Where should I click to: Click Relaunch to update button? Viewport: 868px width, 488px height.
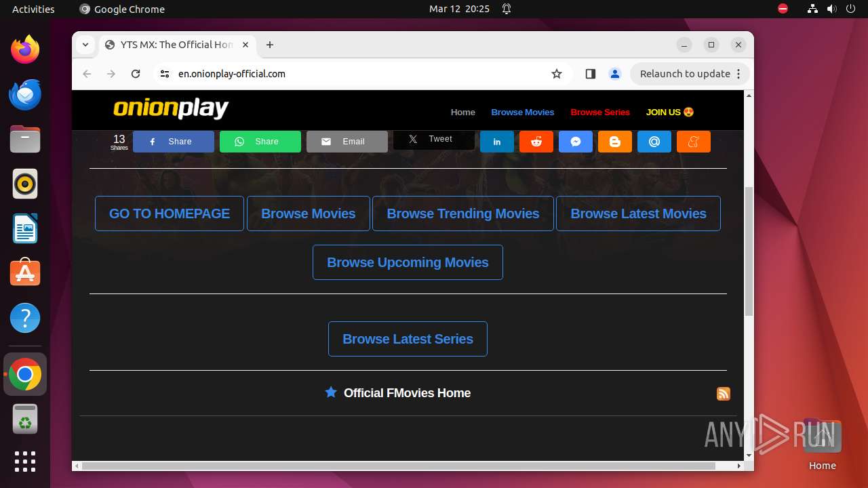690,74
